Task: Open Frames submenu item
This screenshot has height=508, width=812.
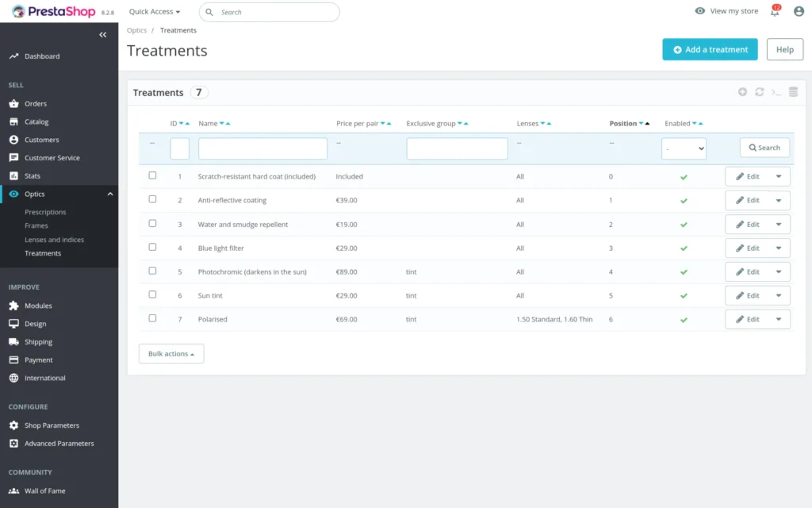Action: point(36,225)
